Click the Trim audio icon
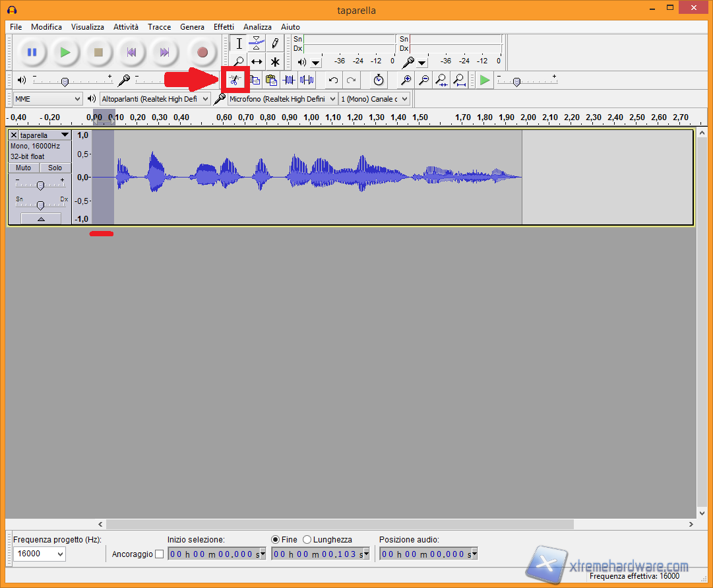 pos(289,80)
